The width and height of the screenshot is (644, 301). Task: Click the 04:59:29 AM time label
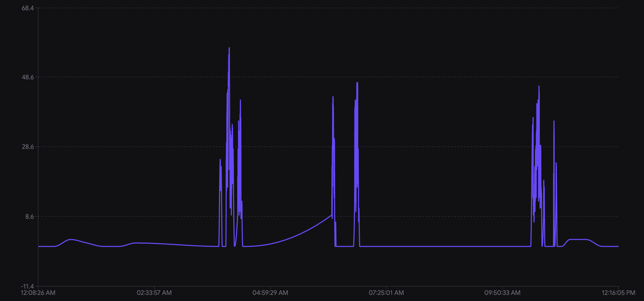tap(270, 293)
